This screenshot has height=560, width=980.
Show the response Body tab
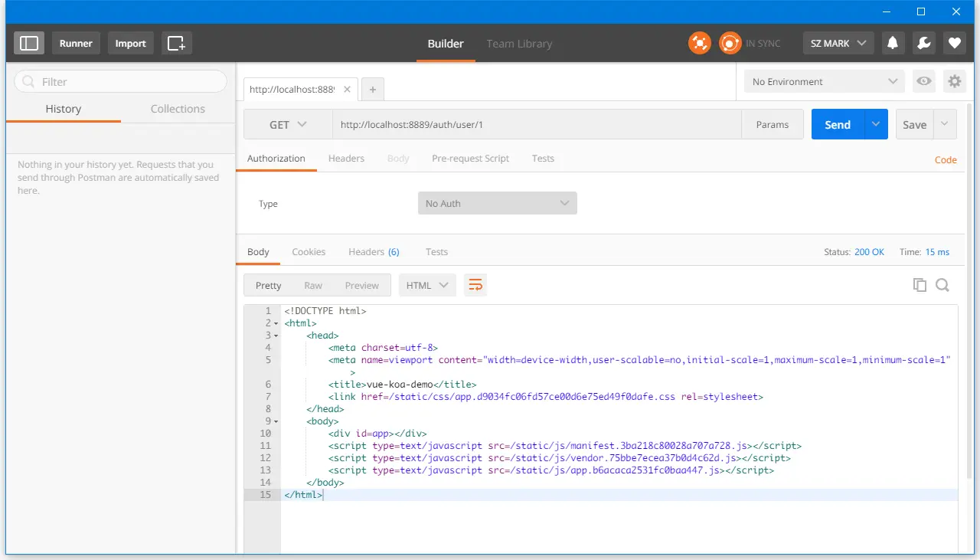pos(258,252)
